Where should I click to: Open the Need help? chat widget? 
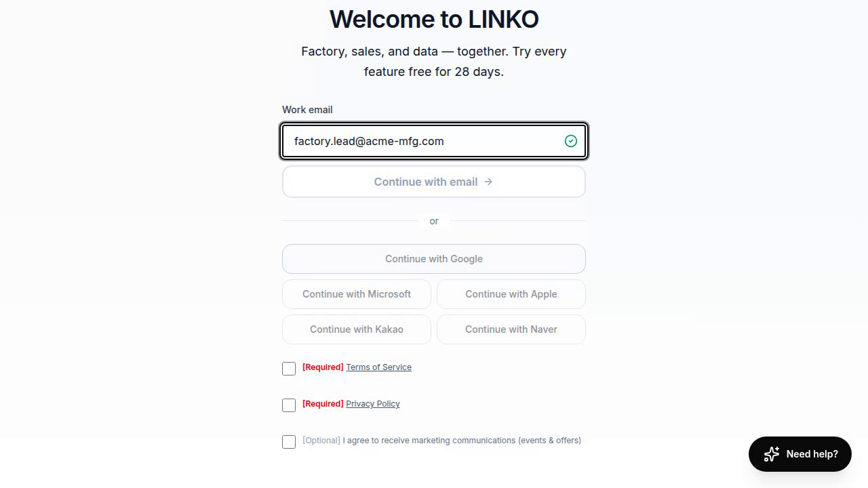(x=800, y=454)
